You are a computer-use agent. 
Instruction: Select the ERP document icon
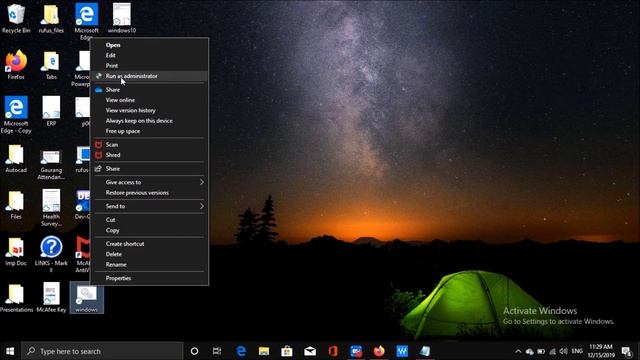(51, 111)
